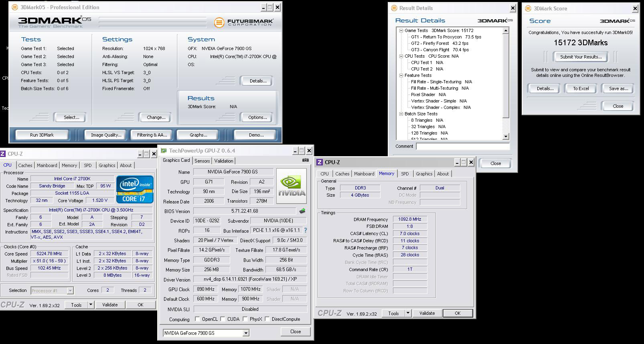Click the Filtering & AA button
Screen dimensions: 644x344
[152, 135]
